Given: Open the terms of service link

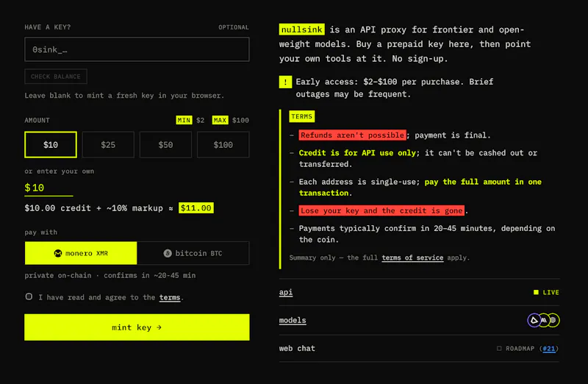Looking at the screenshot, I should [412, 257].
